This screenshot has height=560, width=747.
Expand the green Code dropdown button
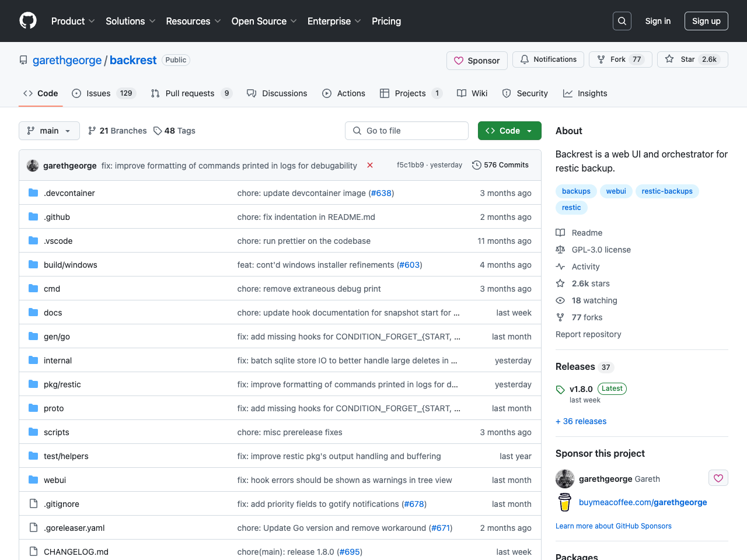pos(509,131)
